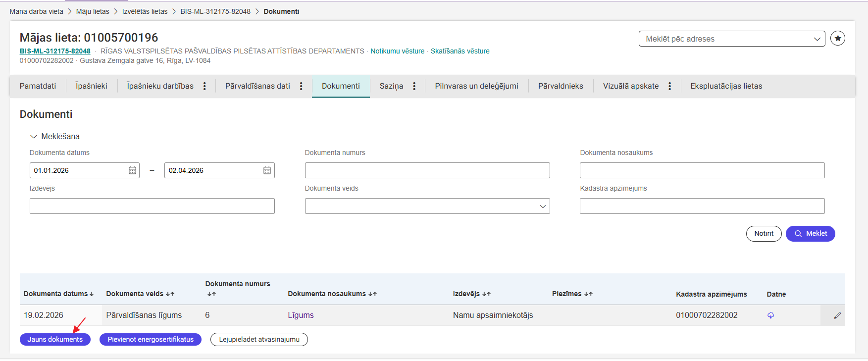868x361 pixels.
Task: Expand the Meklēt pēc adreses dropdown
Action: tap(817, 39)
